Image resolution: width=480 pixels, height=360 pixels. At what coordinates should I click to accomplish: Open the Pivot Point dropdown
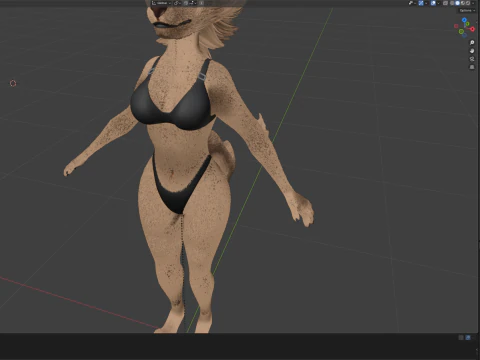[177, 3]
